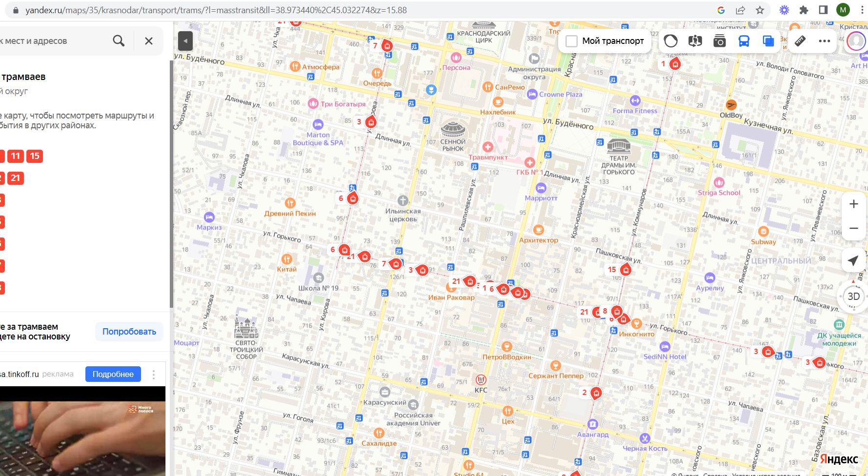Collapse the left sidebar with arrow button

coord(185,41)
